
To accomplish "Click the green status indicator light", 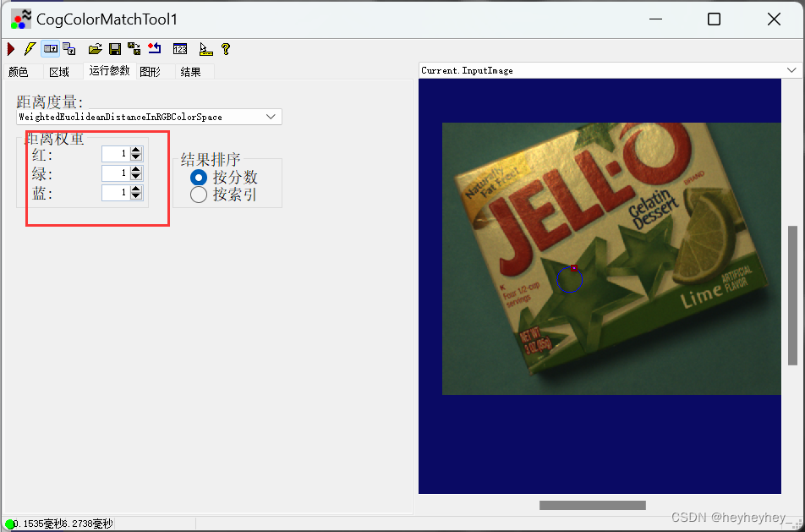I will (x=9, y=524).
